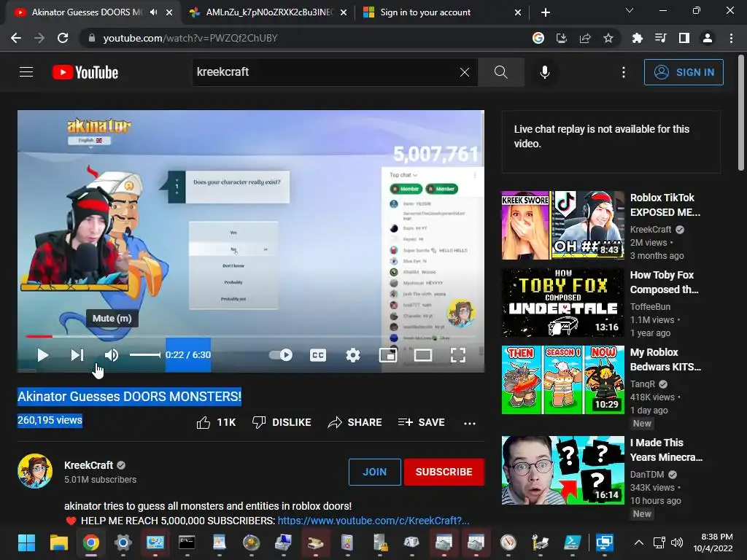
Task: Enable miniplayer mode
Action: (x=388, y=355)
